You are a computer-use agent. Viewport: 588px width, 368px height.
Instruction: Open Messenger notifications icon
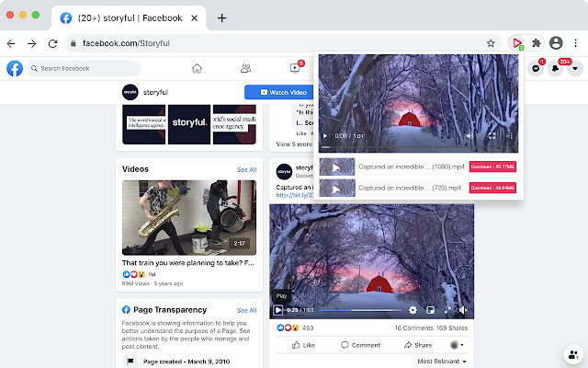point(536,68)
